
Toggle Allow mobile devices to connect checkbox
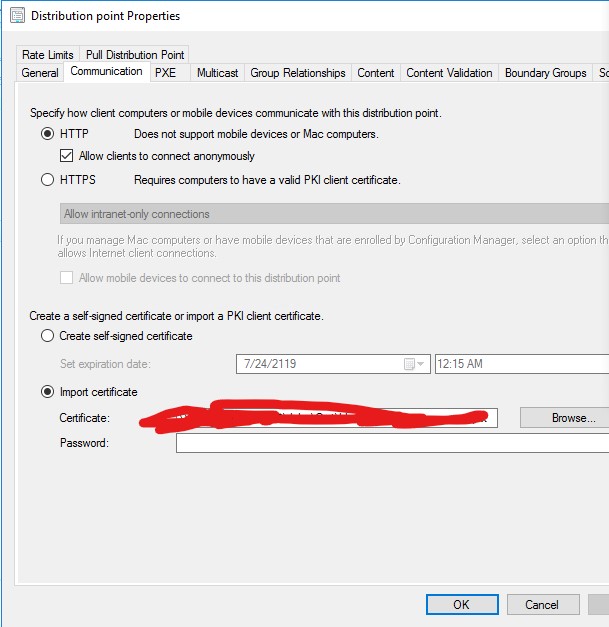pyautogui.click(x=67, y=278)
